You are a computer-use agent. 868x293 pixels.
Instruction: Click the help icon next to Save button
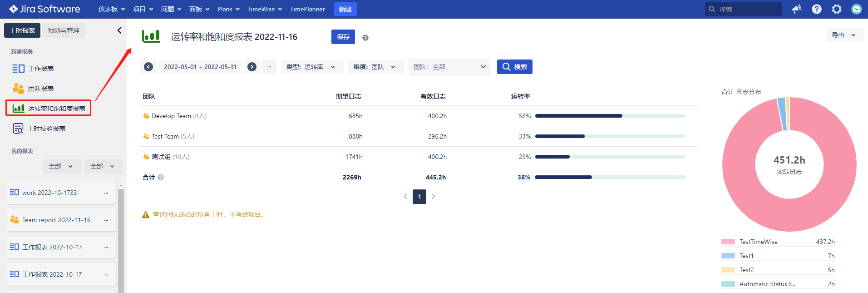365,38
